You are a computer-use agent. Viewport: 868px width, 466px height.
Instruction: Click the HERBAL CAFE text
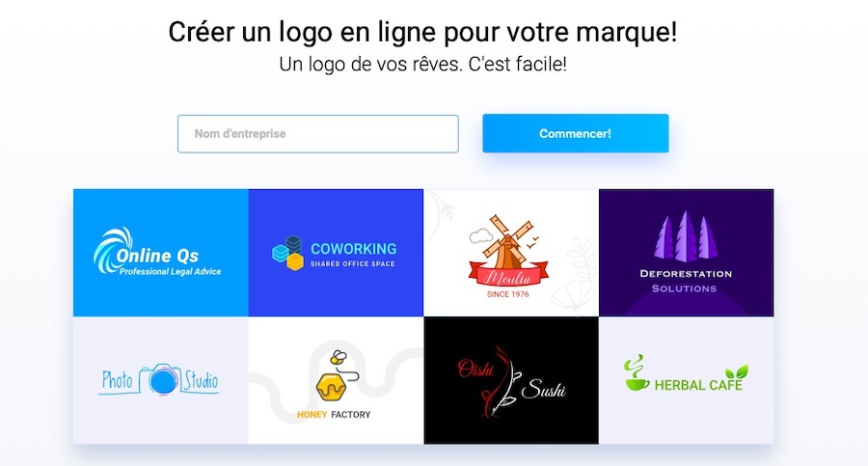(x=698, y=385)
